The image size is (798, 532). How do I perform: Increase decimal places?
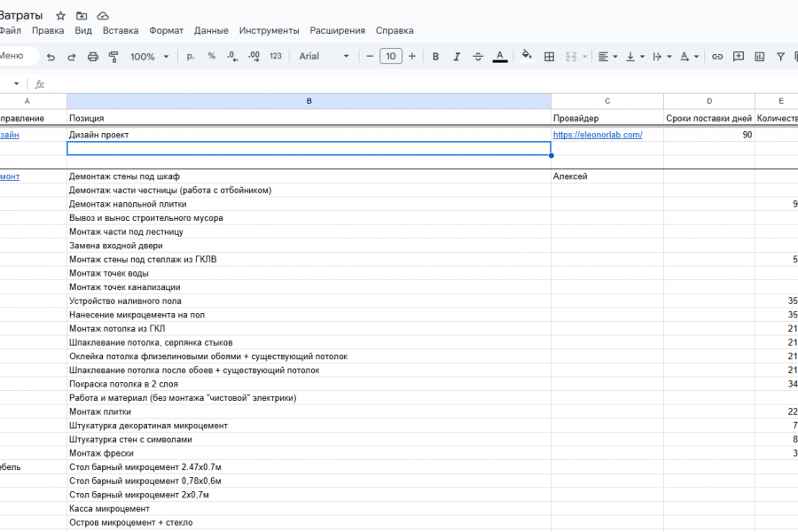[254, 57]
